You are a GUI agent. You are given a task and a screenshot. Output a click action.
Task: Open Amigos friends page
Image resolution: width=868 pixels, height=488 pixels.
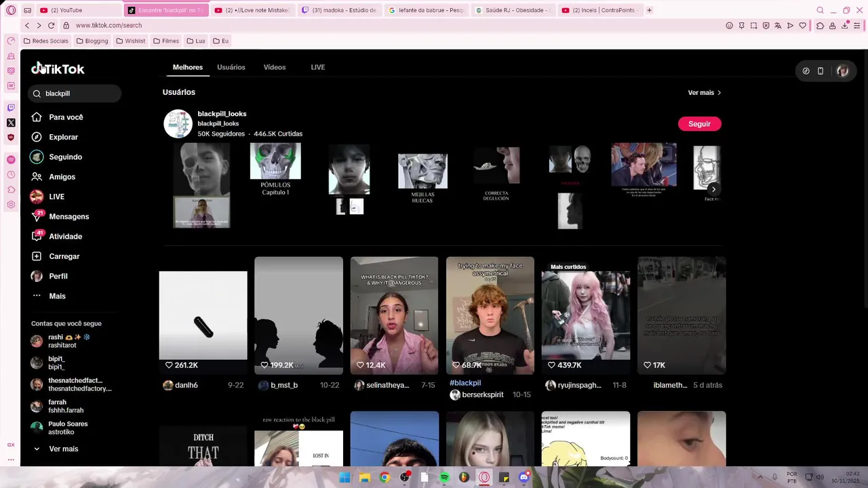(x=53, y=177)
